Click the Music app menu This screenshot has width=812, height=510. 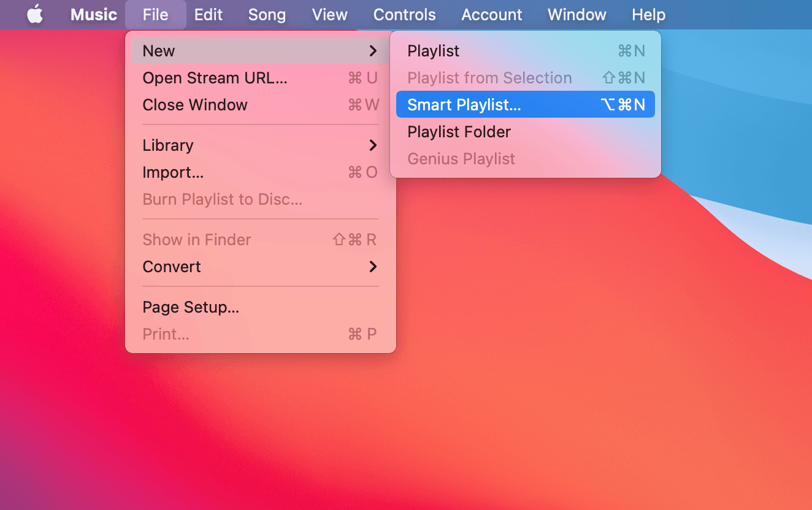tap(94, 15)
